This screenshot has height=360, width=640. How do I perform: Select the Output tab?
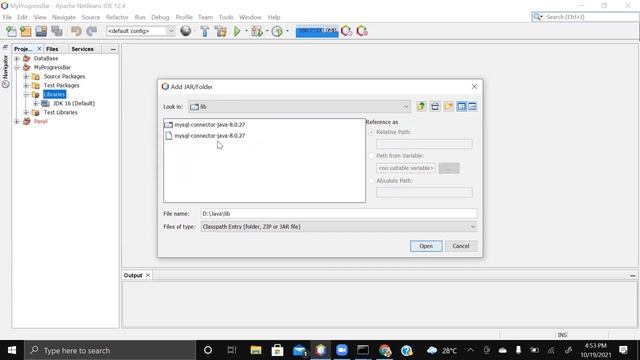133,276
